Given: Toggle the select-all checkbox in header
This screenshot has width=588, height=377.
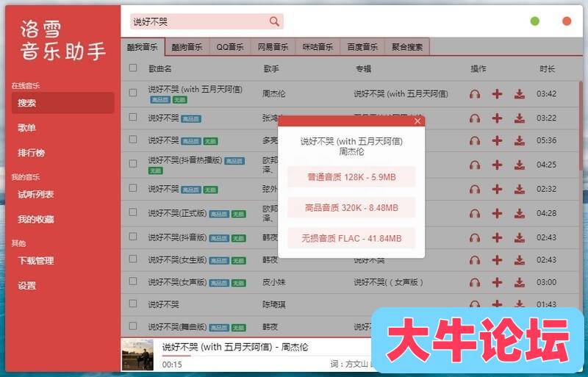Looking at the screenshot, I should pos(133,68).
